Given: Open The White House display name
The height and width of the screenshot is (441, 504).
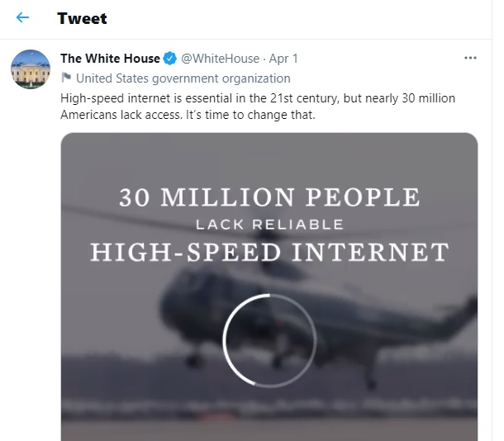Looking at the screenshot, I should click(x=110, y=59).
